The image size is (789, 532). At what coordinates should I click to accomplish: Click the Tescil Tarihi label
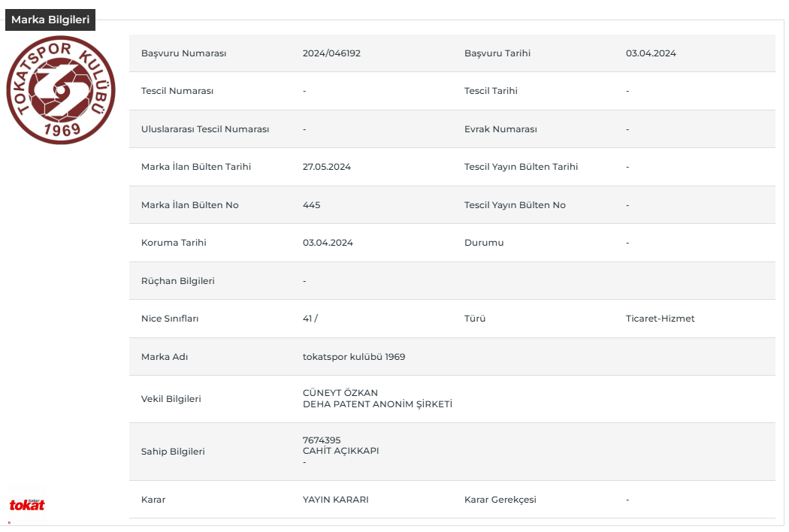[x=491, y=91]
